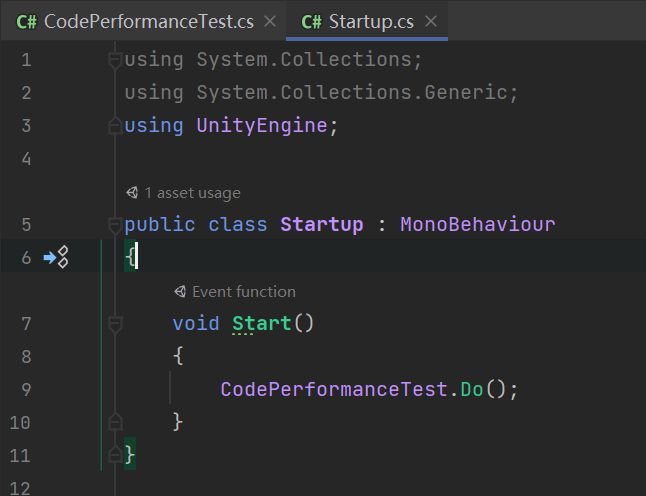Close the Startup.cs tab

coord(431,21)
